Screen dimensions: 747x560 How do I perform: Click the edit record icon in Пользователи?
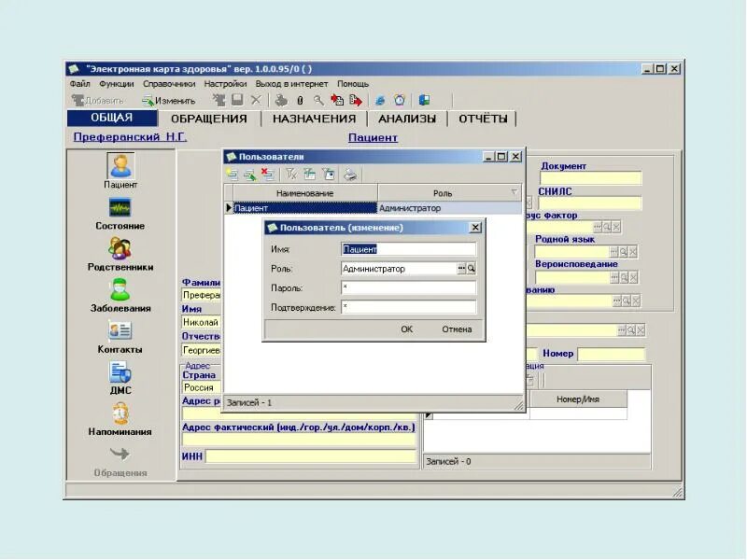click(249, 175)
